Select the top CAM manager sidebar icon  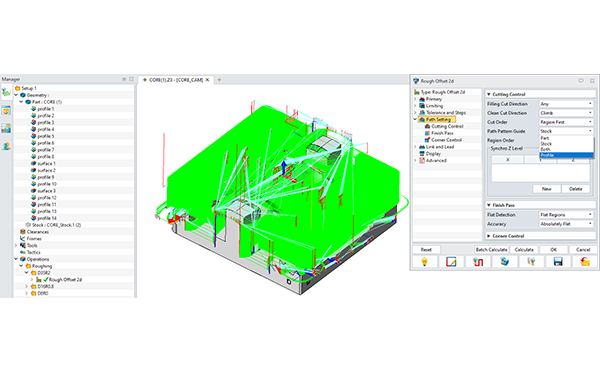pyautogui.click(x=6, y=93)
